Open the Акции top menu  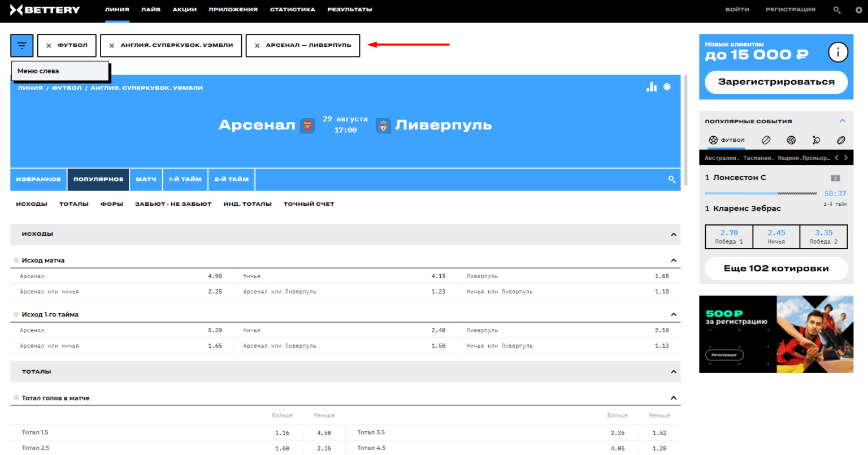click(185, 10)
